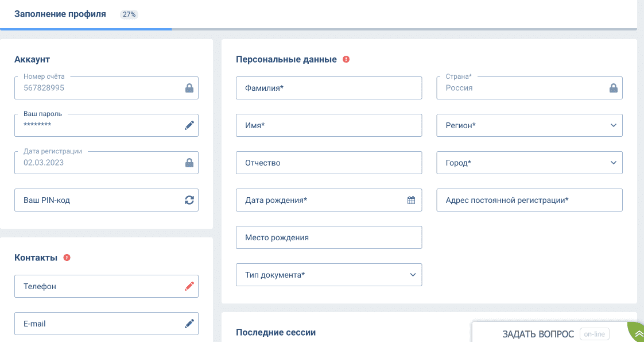Screen dimensions: 644x342
Task: Focus the Имя input field
Action: click(329, 125)
